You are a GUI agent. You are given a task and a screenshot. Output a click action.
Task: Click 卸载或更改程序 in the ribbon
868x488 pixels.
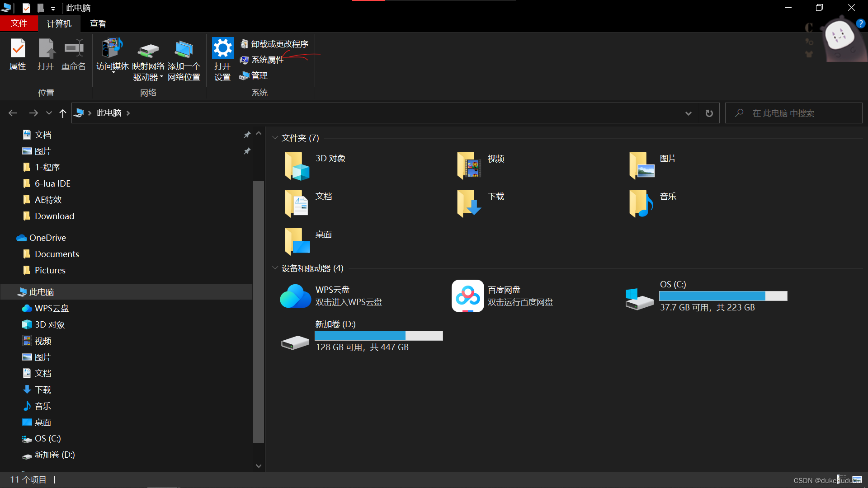click(279, 44)
